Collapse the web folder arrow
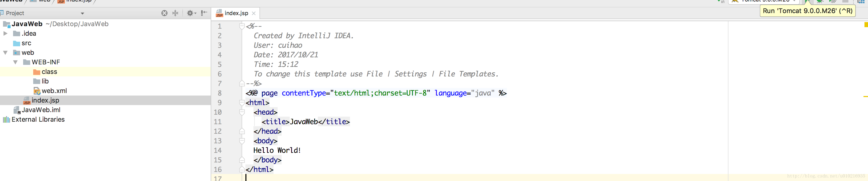The image size is (868, 181). (x=5, y=53)
